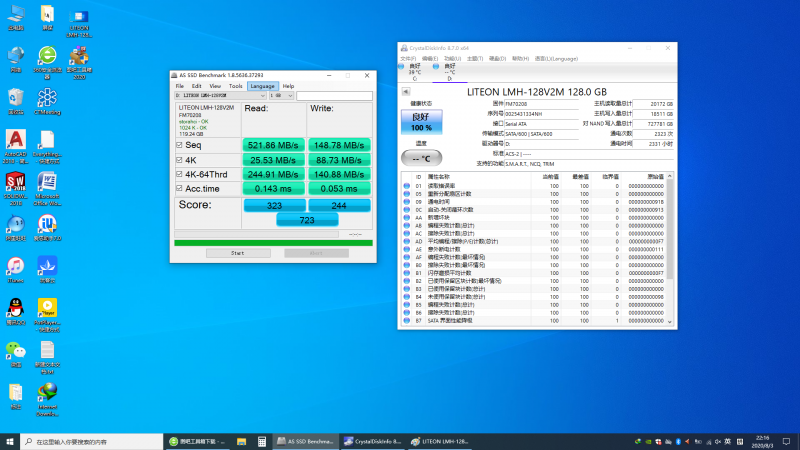Click the scroll down arrow in SMART list

669,321
